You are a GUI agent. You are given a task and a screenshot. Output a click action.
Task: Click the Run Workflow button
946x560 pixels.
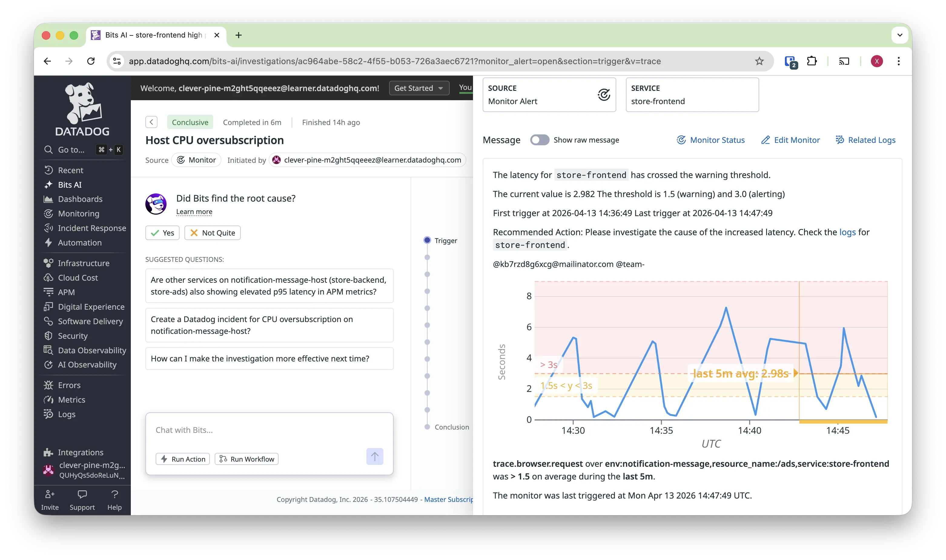pos(247,459)
